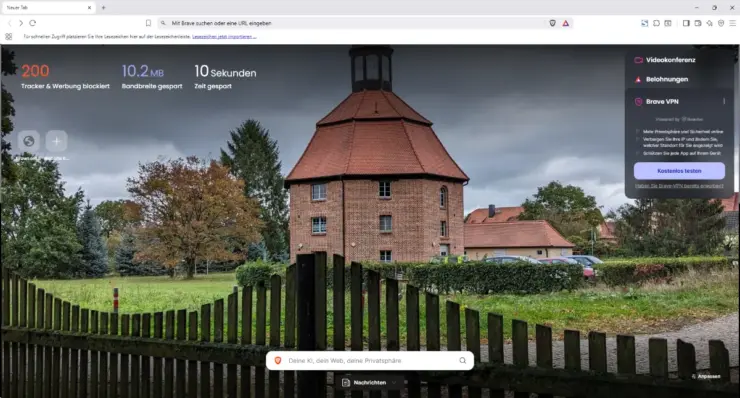Click the Brave VPN shield icon in card
Image resolution: width=740 pixels, height=398 pixels.
pyautogui.click(x=638, y=102)
